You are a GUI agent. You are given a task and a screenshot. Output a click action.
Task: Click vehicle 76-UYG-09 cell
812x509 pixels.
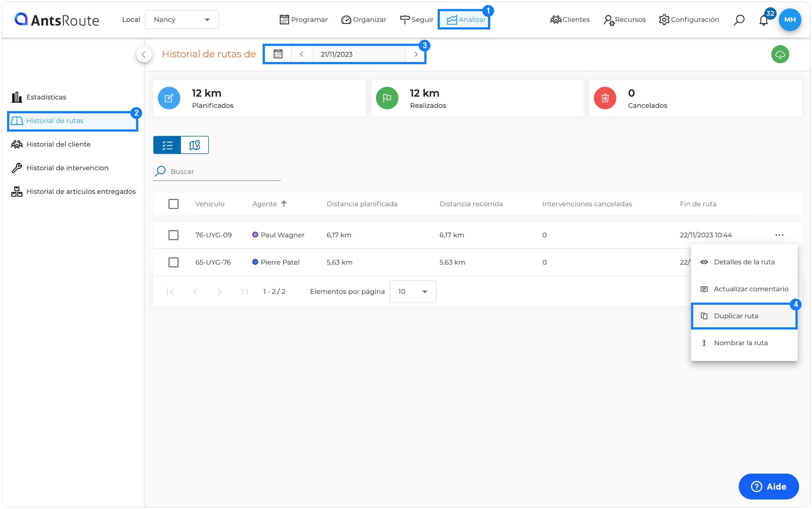click(x=213, y=235)
